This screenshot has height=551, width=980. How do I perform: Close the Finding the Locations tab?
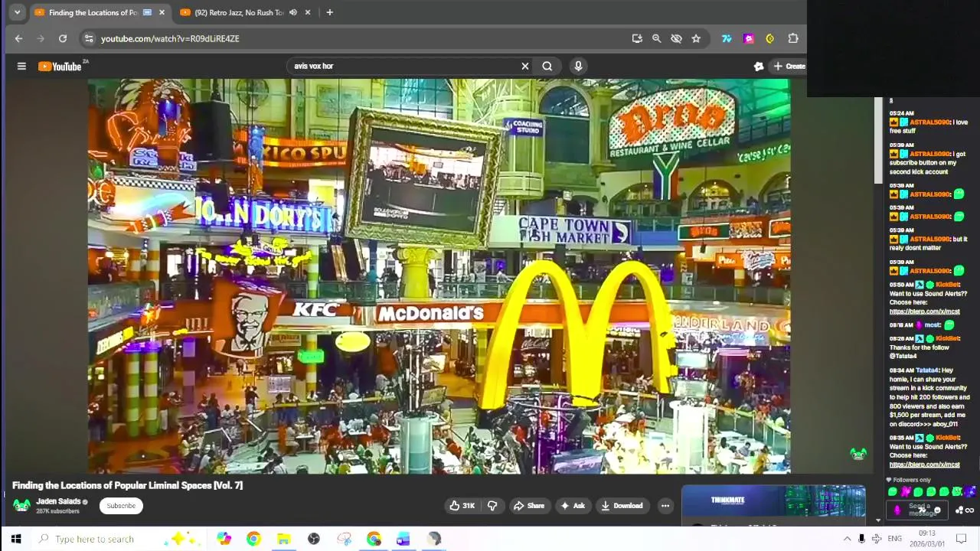click(162, 12)
